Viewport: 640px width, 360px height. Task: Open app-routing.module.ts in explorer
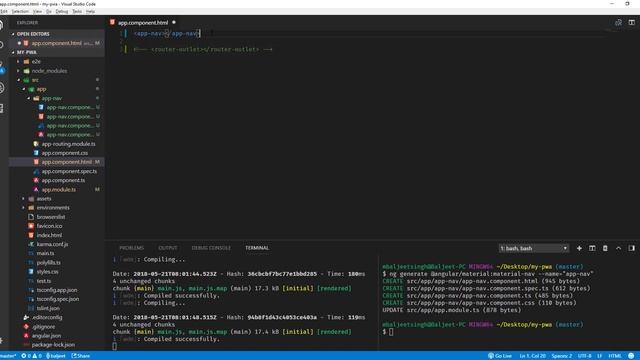click(68, 144)
